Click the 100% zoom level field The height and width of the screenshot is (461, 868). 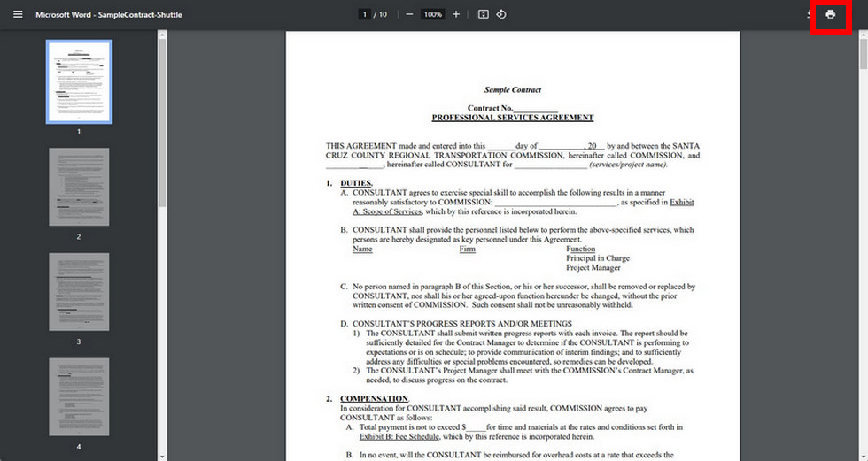click(x=433, y=14)
